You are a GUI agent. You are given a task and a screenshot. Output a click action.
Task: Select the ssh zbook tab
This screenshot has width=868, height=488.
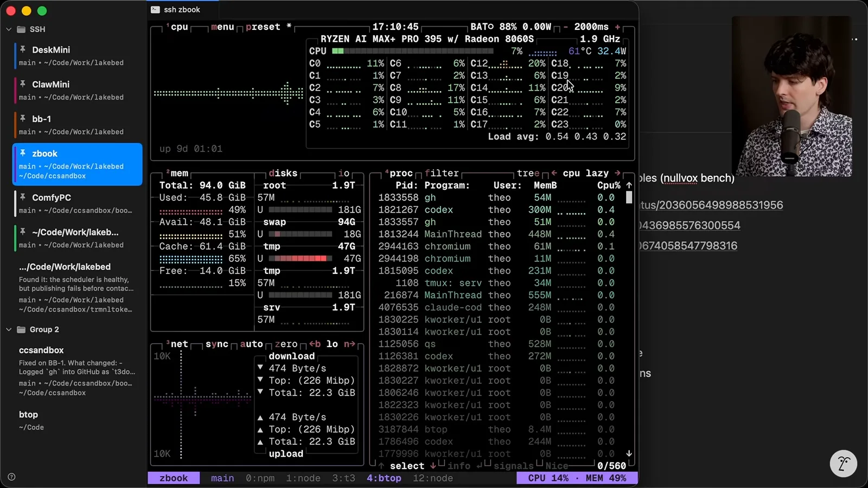click(x=182, y=10)
